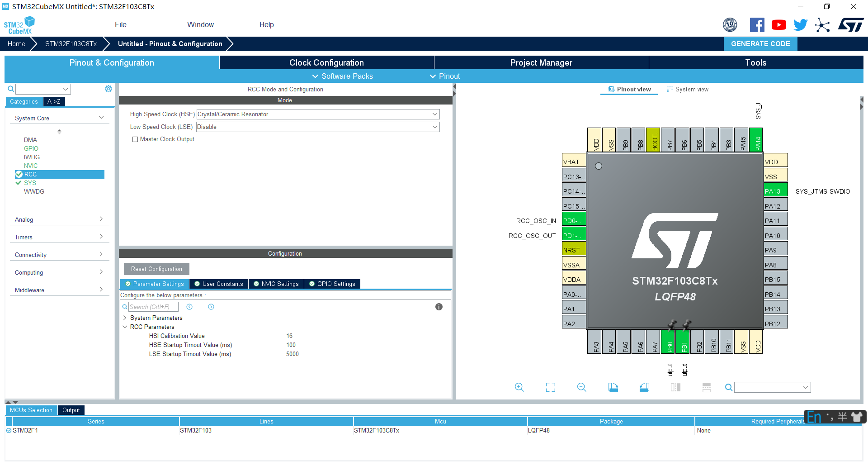Open the ST YouTube channel icon
The image size is (868, 466).
tap(778, 25)
